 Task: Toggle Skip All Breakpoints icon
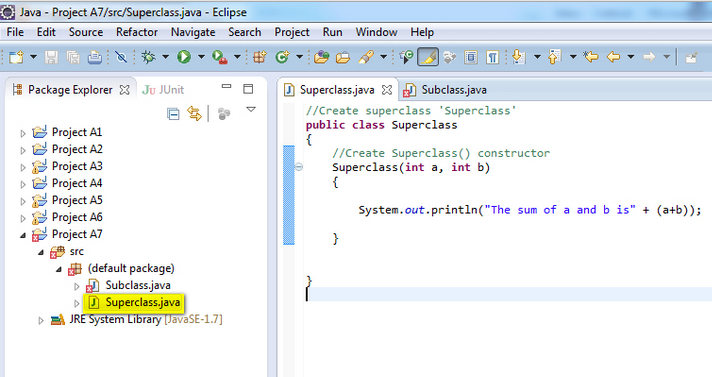pyautogui.click(x=121, y=57)
